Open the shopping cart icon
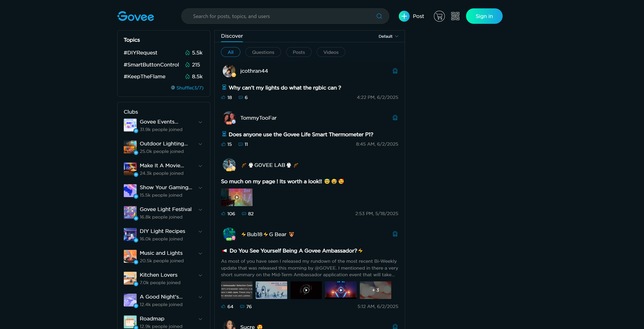This screenshot has height=329, width=644. pos(439,16)
